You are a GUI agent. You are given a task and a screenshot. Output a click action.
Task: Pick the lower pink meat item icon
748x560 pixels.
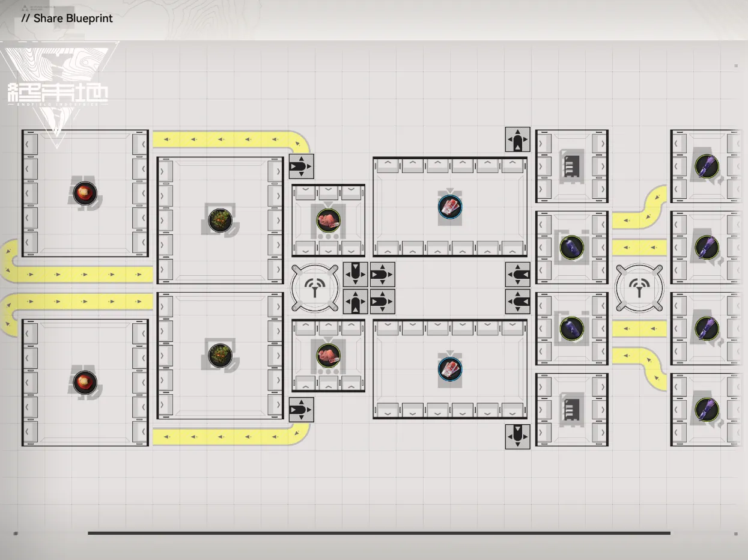328,355
